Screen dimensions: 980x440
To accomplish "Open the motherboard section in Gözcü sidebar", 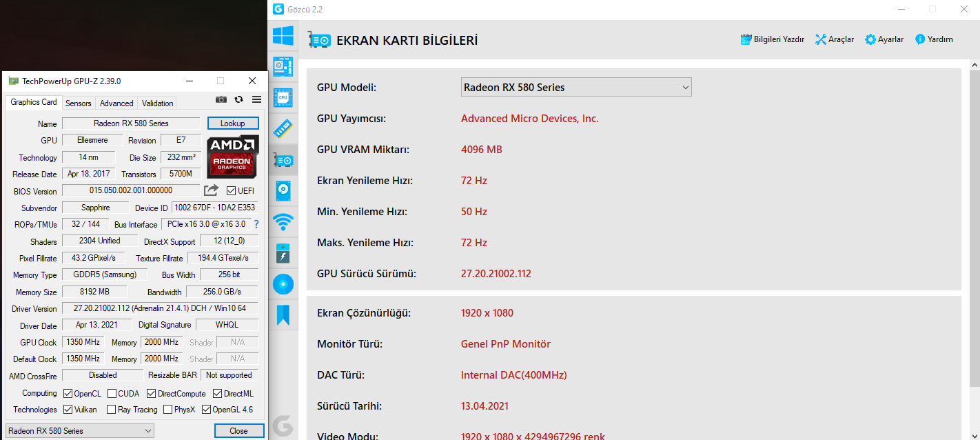I will click(x=283, y=67).
